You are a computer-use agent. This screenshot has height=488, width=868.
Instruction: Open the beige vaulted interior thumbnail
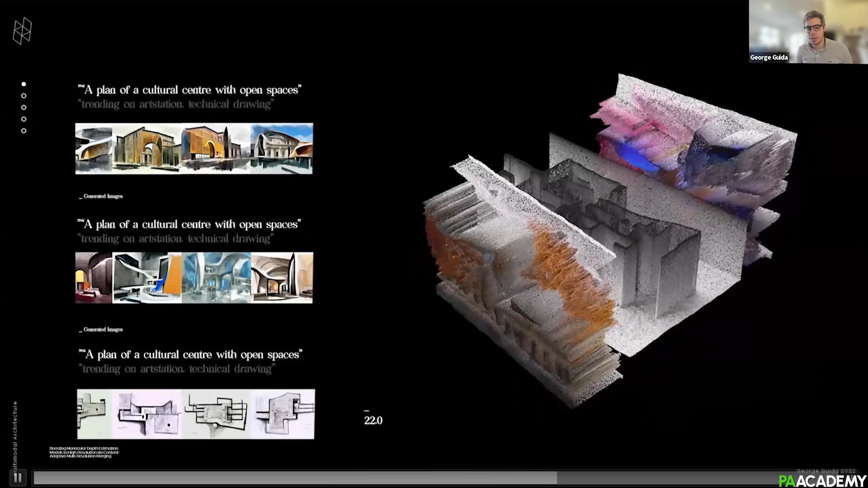click(282, 278)
